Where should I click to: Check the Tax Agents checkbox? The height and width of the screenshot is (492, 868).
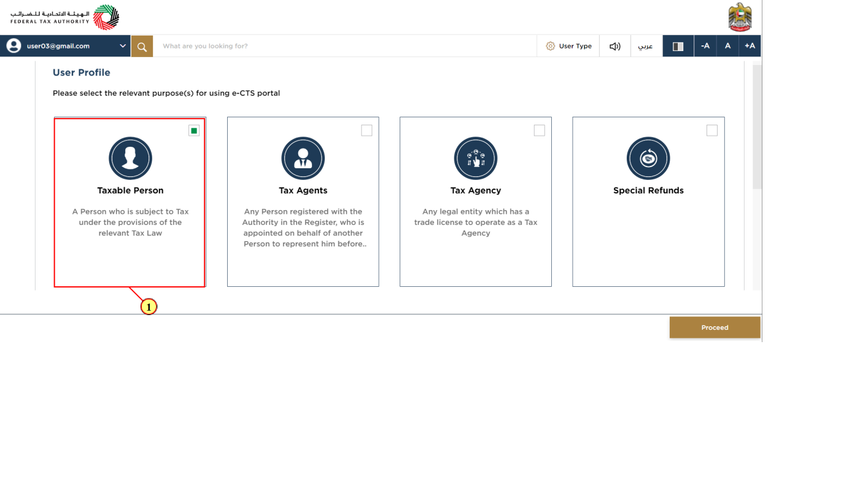pos(366,130)
